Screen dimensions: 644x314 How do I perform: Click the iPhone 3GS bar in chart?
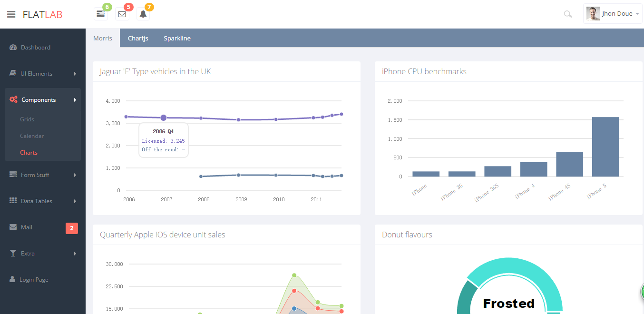498,171
